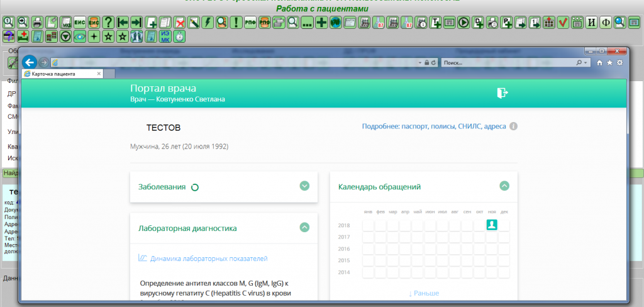Click the Раньше link under the calendar

click(423, 293)
